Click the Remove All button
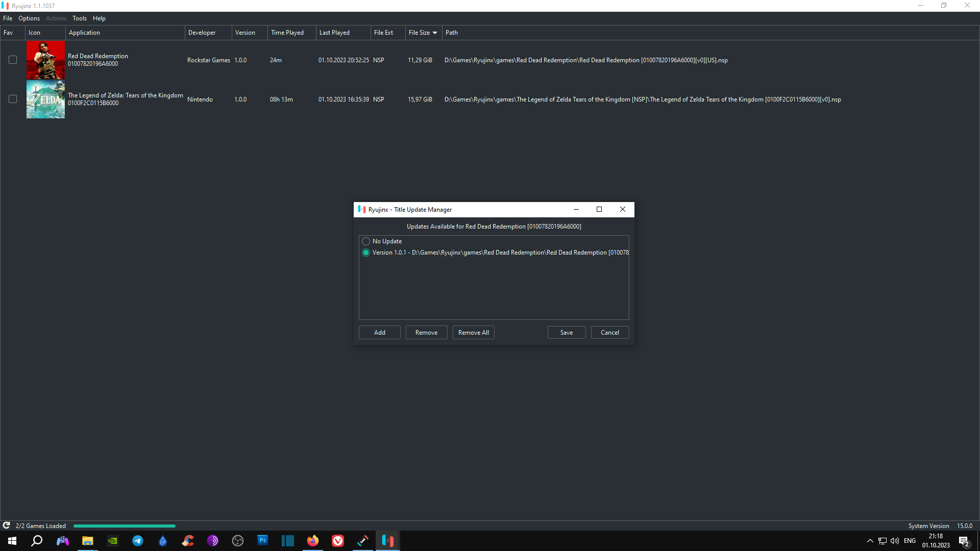Image resolution: width=980 pixels, height=551 pixels. 473,333
